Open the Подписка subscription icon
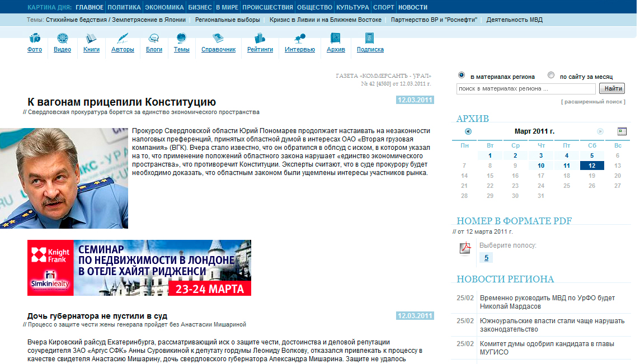The height and width of the screenshot is (364, 640). [x=369, y=38]
